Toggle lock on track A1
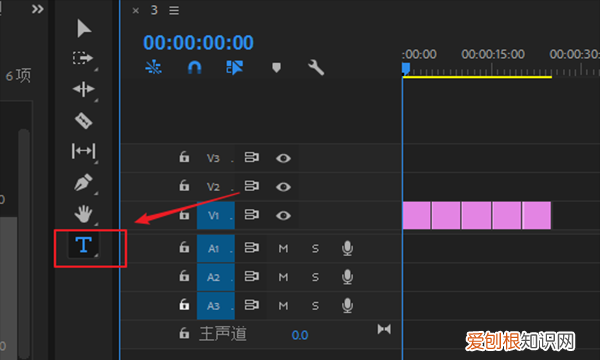 coord(184,248)
